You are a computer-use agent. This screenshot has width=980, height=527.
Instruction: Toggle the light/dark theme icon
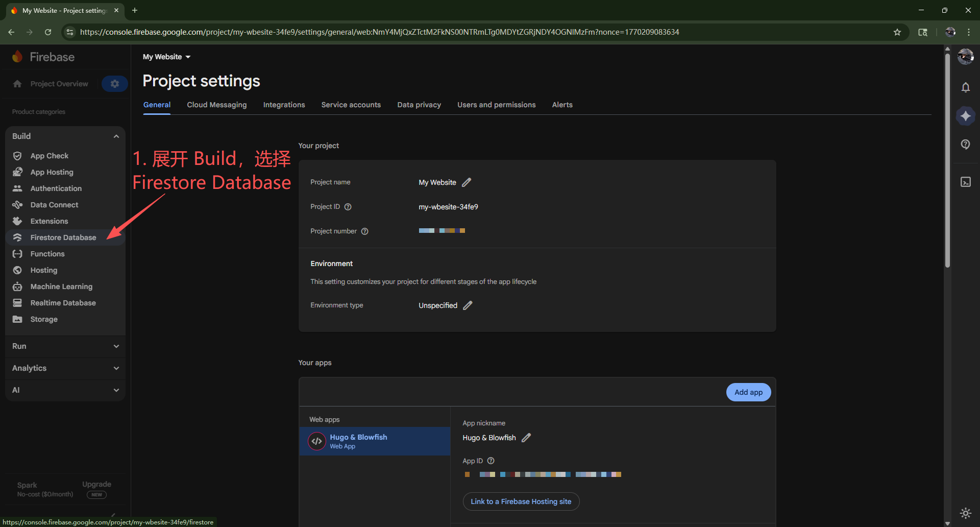coord(965,513)
